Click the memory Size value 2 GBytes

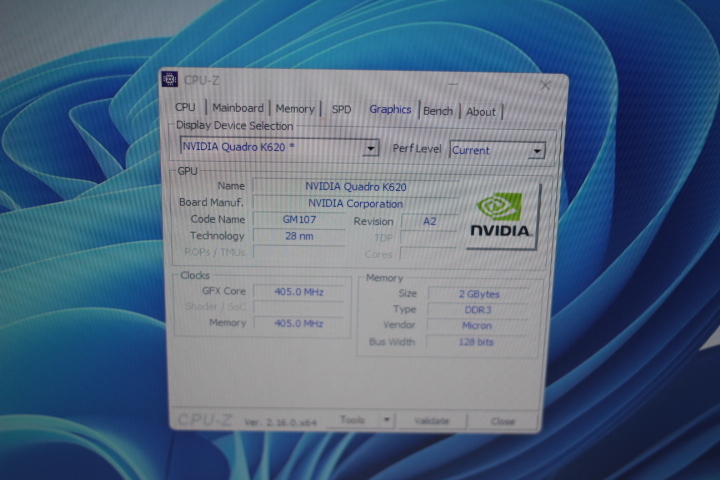coord(479,294)
